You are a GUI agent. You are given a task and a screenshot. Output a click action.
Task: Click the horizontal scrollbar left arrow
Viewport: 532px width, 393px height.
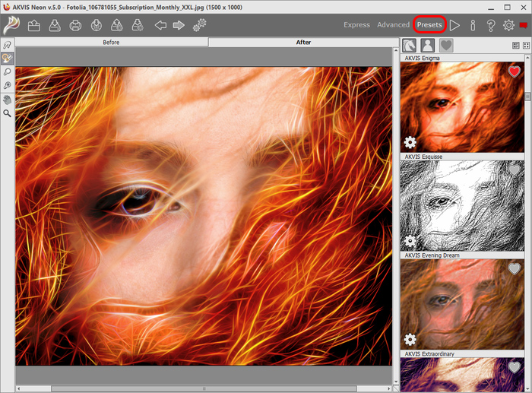pyautogui.click(x=18, y=388)
